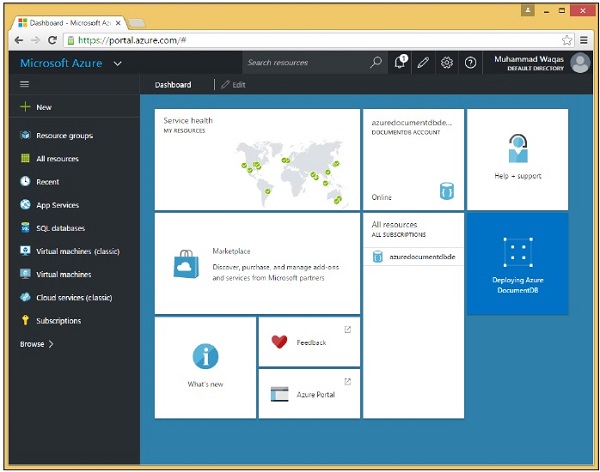Image resolution: width=600 pixels, height=472 pixels.
Task: Click the search magnifier icon
Action: coord(376,62)
